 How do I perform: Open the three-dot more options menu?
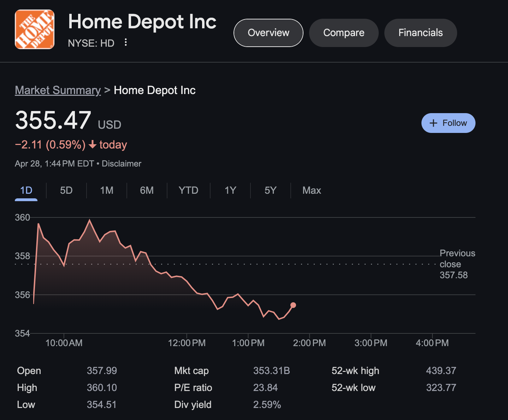coord(126,43)
